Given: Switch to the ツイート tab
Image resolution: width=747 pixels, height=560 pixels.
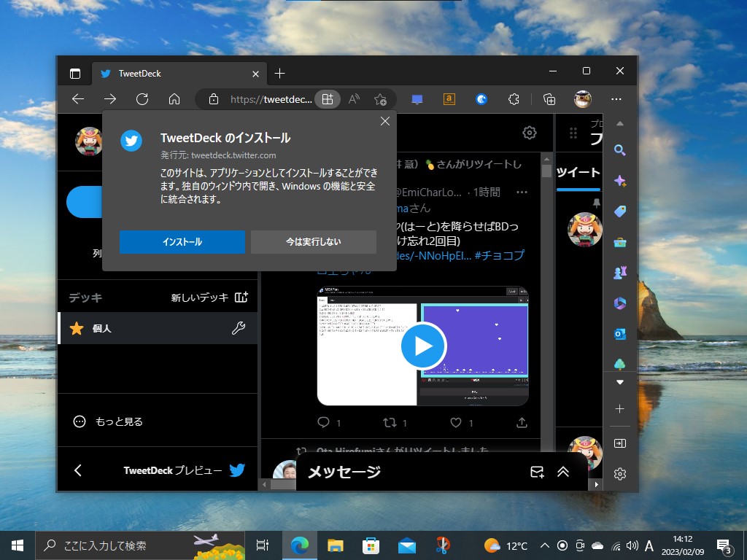Looking at the screenshot, I should [x=578, y=173].
